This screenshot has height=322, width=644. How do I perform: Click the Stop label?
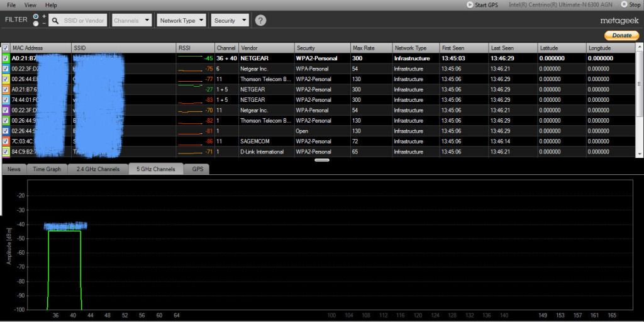(x=635, y=5)
